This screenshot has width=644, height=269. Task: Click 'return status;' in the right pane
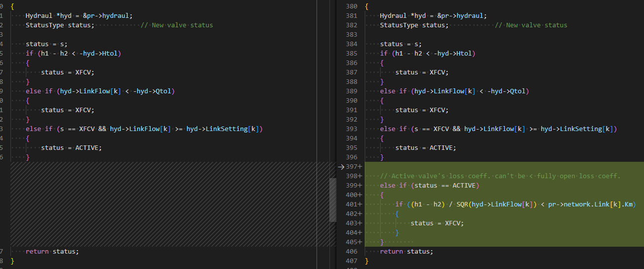pyautogui.click(x=406, y=252)
